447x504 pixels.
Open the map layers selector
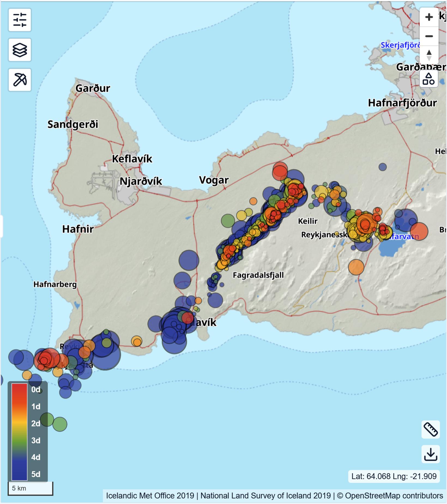pyautogui.click(x=20, y=50)
